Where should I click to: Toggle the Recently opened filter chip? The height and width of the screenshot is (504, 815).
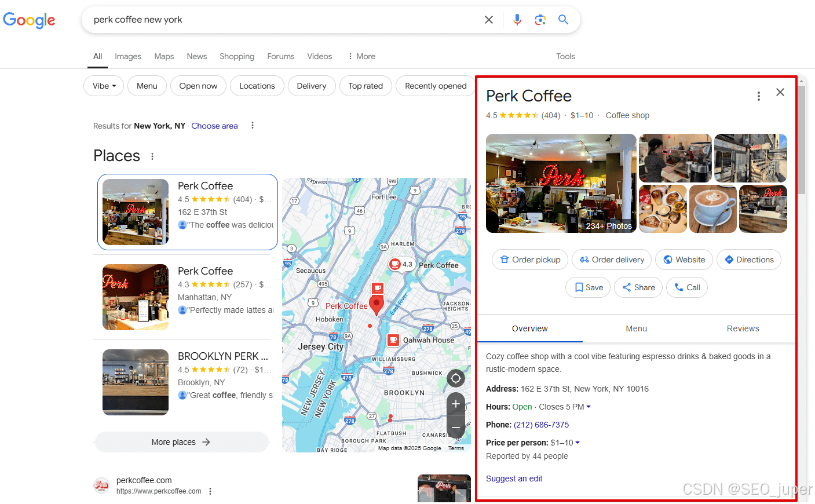click(436, 86)
